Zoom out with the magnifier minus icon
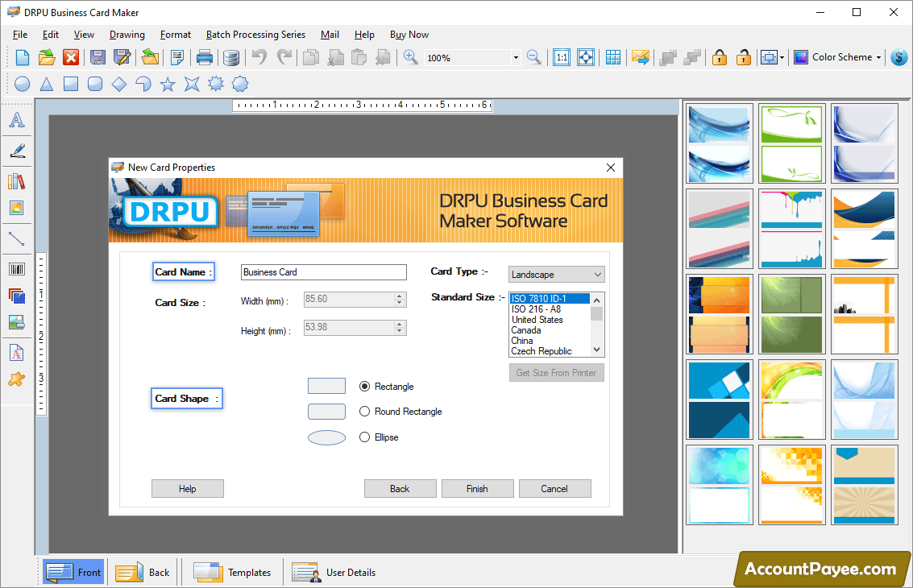This screenshot has height=588, width=913. (x=533, y=57)
